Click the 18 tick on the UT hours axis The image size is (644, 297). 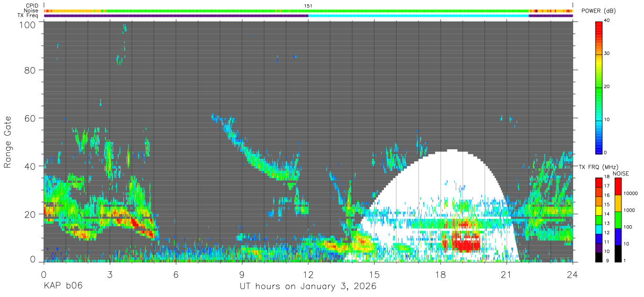pos(441,274)
